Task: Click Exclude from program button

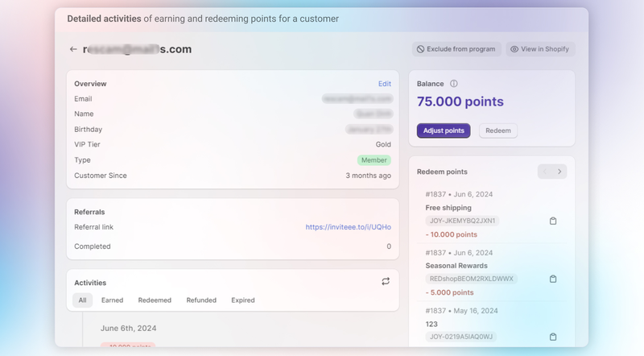Action: (456, 49)
